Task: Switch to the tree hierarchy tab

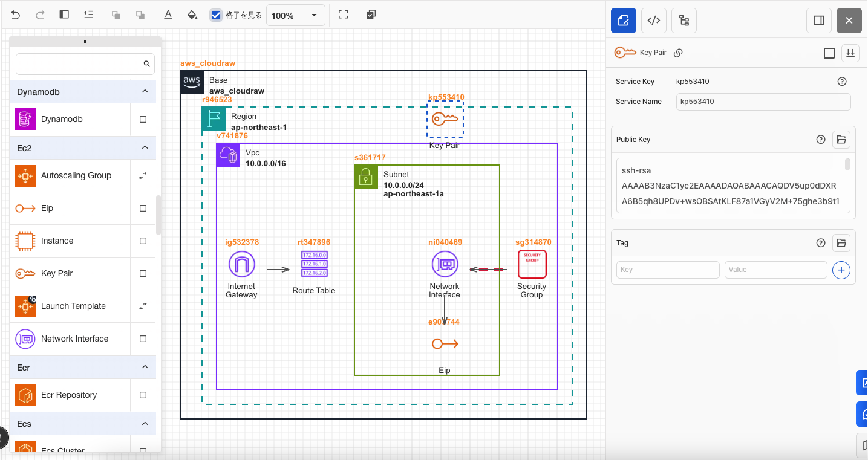Action: (684, 21)
